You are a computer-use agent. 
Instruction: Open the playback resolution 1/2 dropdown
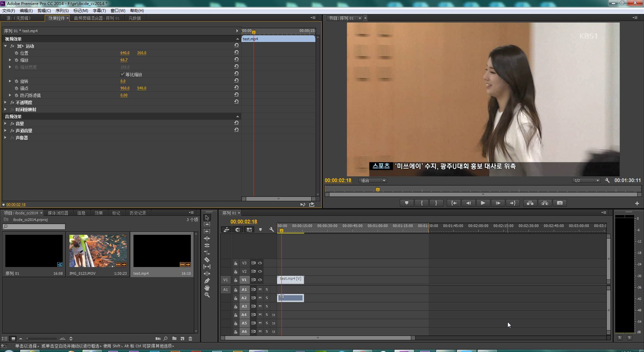tap(586, 180)
